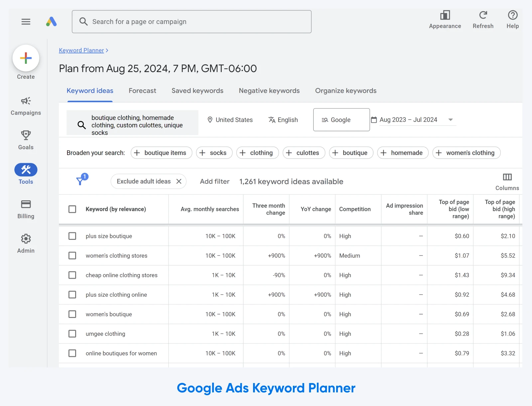532x406 pixels.
Task: Add 'socks' to broaden search
Action: tap(214, 153)
